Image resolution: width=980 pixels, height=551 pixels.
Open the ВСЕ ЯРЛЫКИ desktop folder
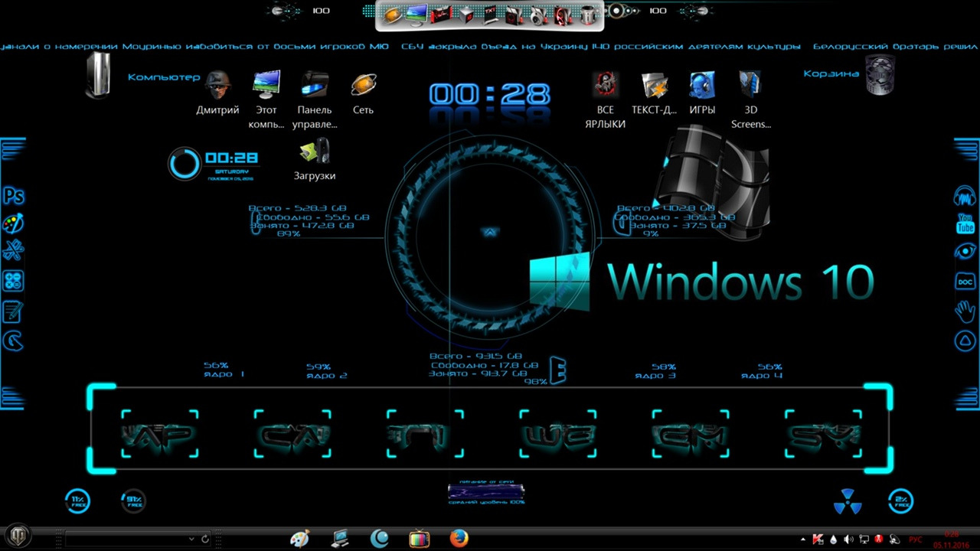[x=605, y=85]
